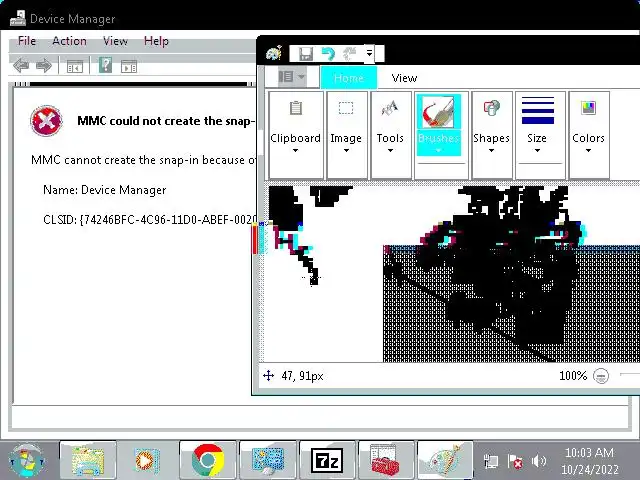Expand the Colors group
The image size is (640, 480).
[x=589, y=135]
